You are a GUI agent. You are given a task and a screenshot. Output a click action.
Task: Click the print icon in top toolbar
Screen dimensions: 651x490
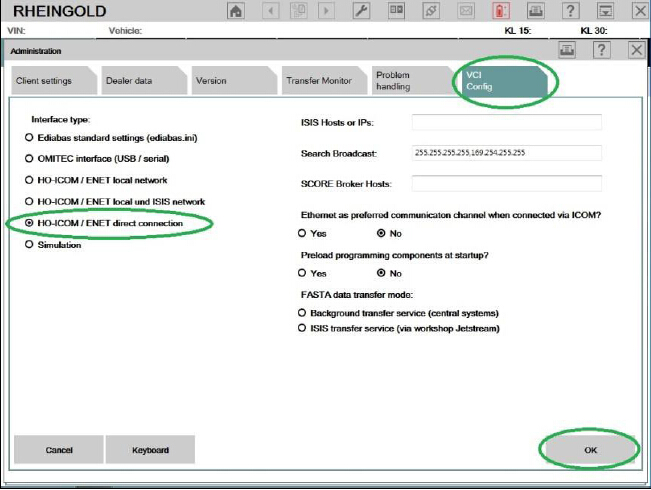pos(536,11)
